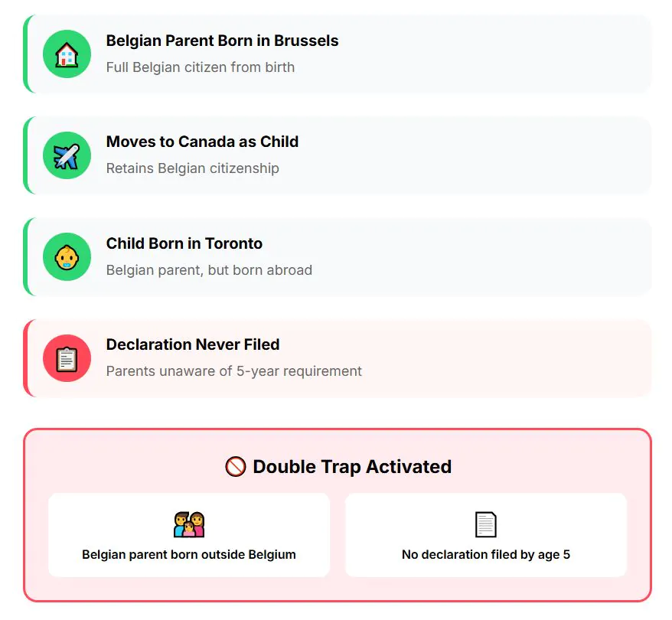Click 'Belgian parent, but born abroad' subtitle

coord(209,269)
